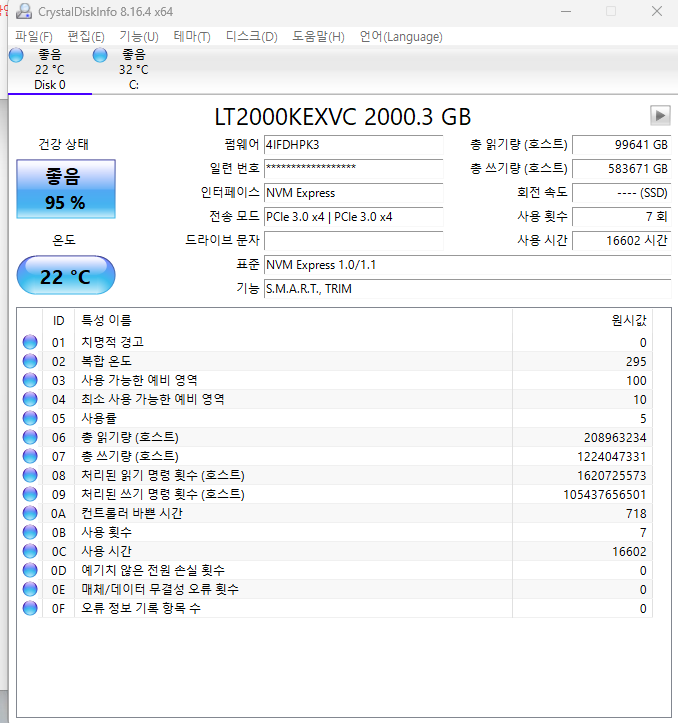Screen dimensions: 678x723
Task: Click the 치명적 경고 attribute name
Action: coord(112,342)
